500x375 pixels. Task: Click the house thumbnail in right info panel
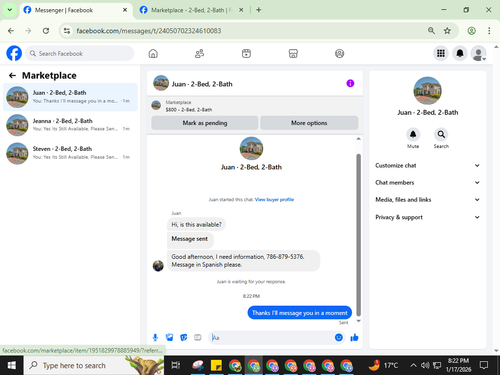pos(427,91)
